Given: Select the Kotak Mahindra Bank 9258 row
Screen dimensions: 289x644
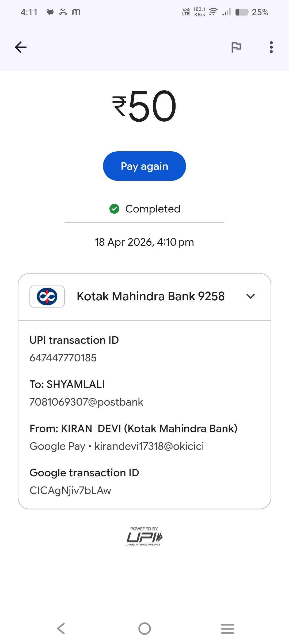Looking at the screenshot, I should pos(150,296).
